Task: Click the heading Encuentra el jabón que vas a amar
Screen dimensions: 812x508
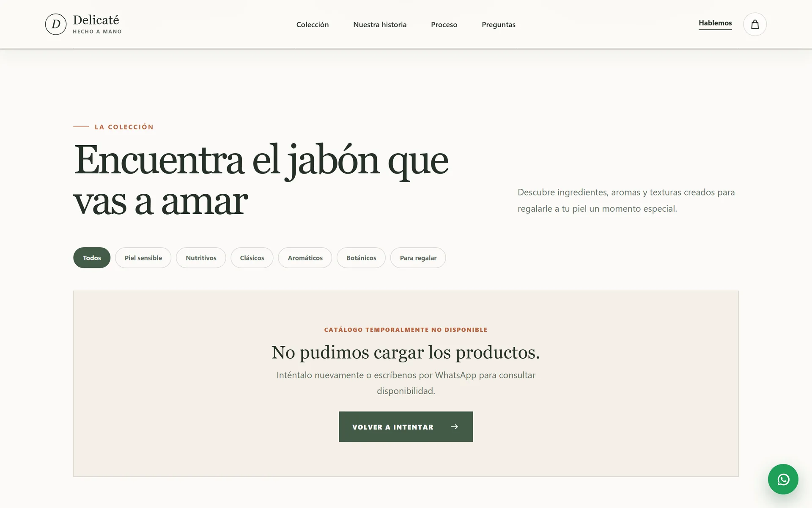Action: (261, 180)
